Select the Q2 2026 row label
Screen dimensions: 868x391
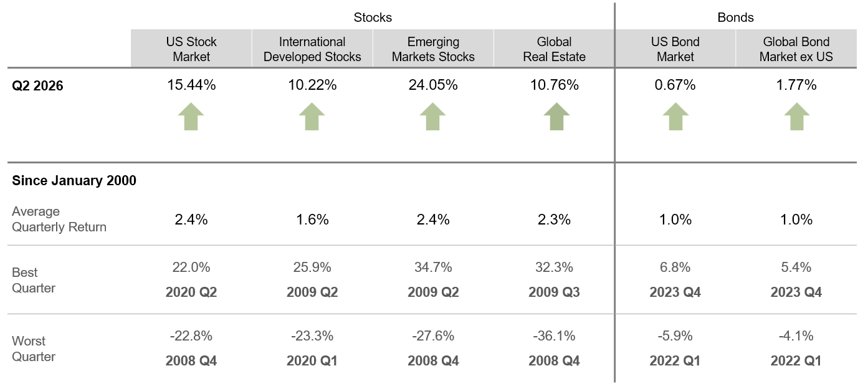(x=37, y=87)
